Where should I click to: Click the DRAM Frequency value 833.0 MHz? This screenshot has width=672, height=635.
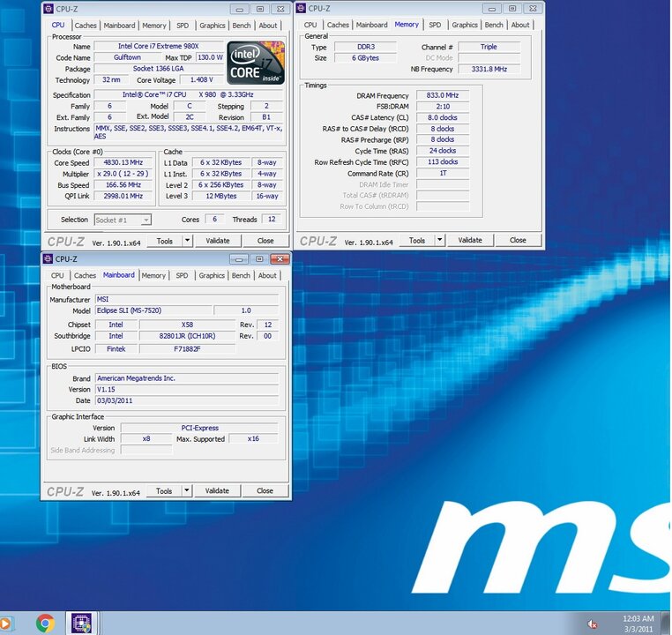point(443,95)
